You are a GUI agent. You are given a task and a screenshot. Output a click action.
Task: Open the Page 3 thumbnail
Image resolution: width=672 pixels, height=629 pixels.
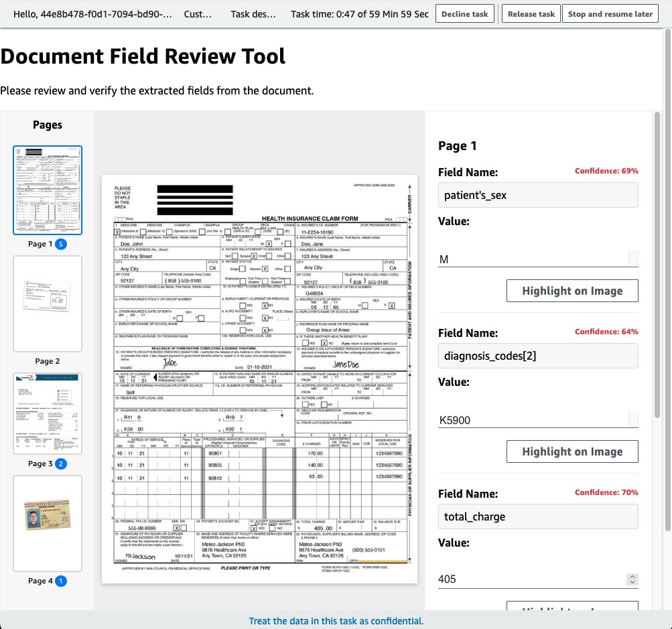48,413
